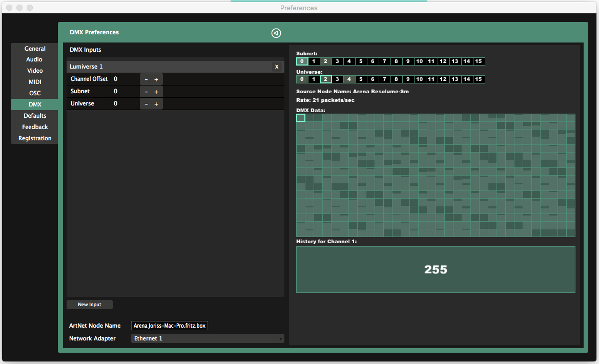599x364 pixels.
Task: Select Universe 4 in the Universe row
Action: (x=349, y=79)
